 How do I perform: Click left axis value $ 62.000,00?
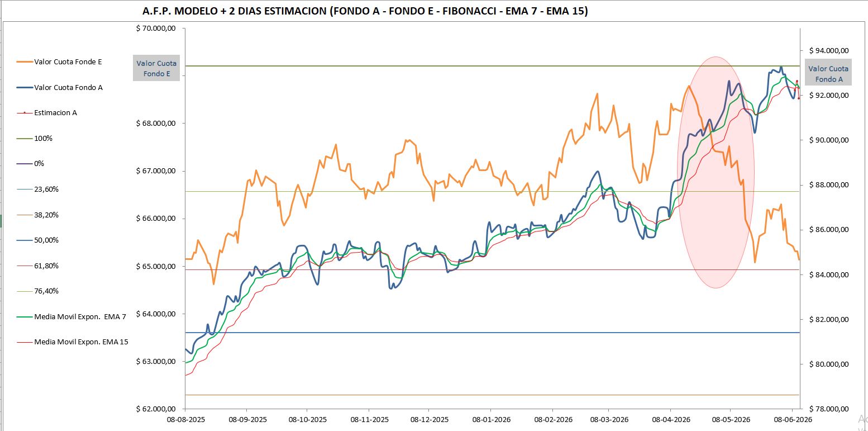[156, 409]
